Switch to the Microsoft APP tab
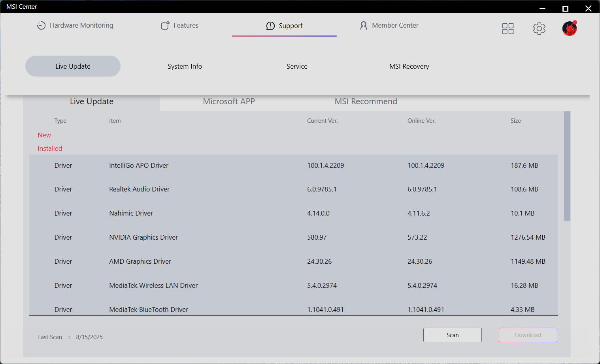 point(229,101)
